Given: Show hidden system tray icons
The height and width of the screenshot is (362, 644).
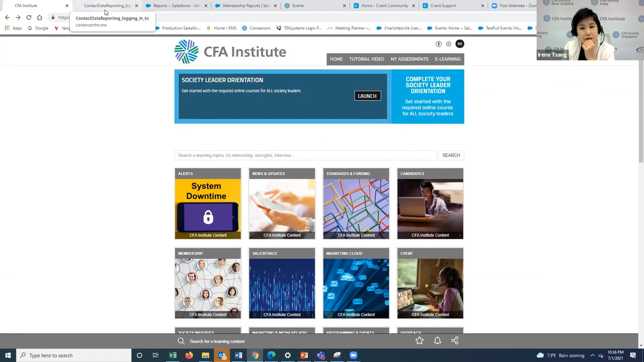Looking at the screenshot, I should (x=592, y=355).
